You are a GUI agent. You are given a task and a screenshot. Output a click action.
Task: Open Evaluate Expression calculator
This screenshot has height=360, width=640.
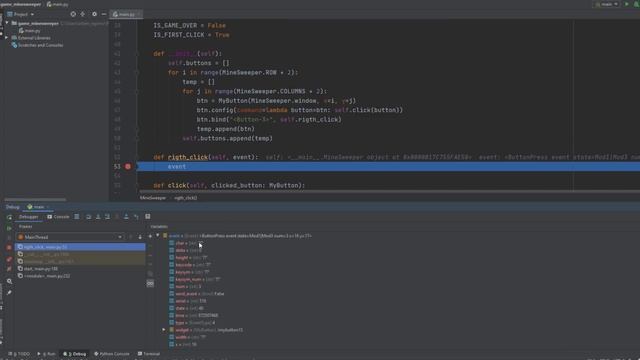click(148, 217)
